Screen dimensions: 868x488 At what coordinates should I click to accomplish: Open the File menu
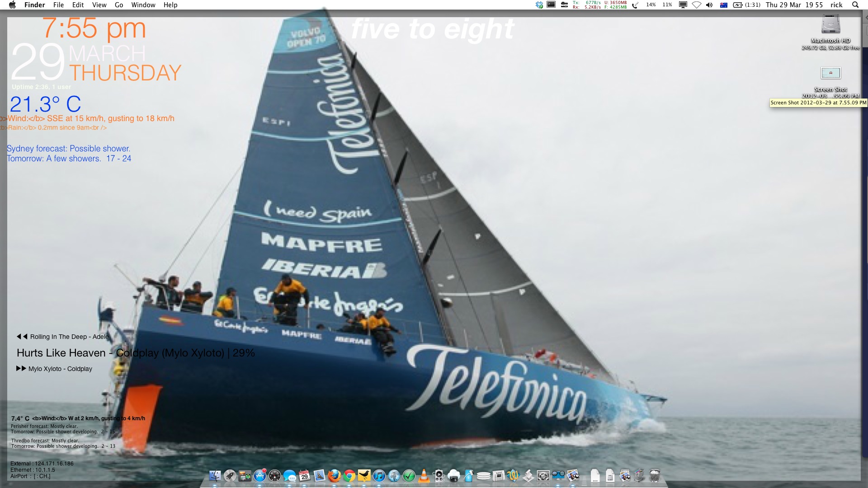tap(58, 5)
